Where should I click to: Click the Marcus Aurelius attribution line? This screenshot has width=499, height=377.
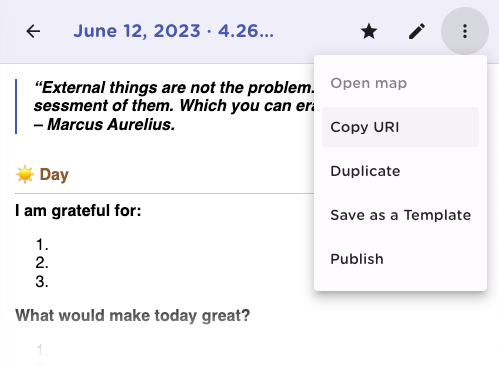pyautogui.click(x=104, y=124)
